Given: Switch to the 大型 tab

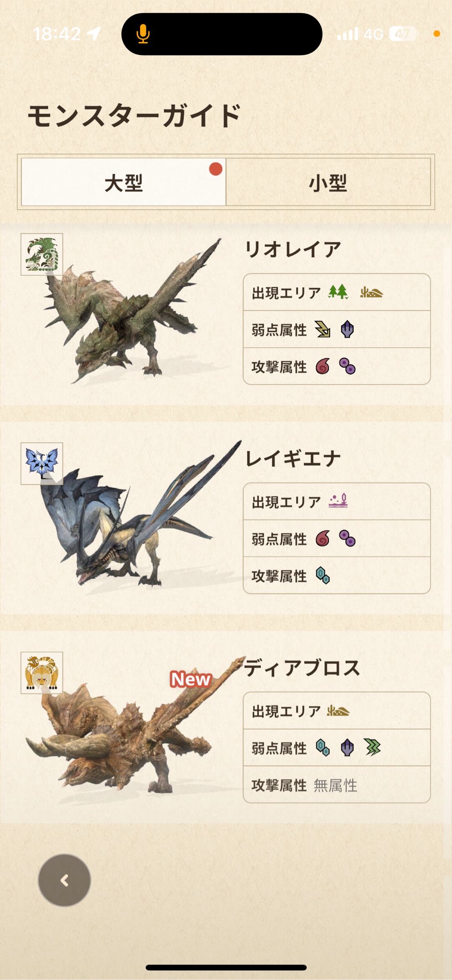Looking at the screenshot, I should 123,182.
